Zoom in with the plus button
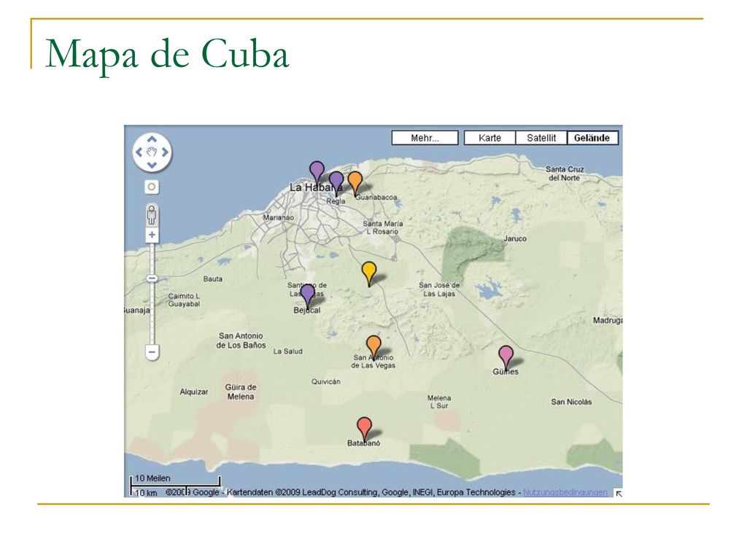Image resolution: width=747 pixels, height=560 pixels. click(152, 235)
